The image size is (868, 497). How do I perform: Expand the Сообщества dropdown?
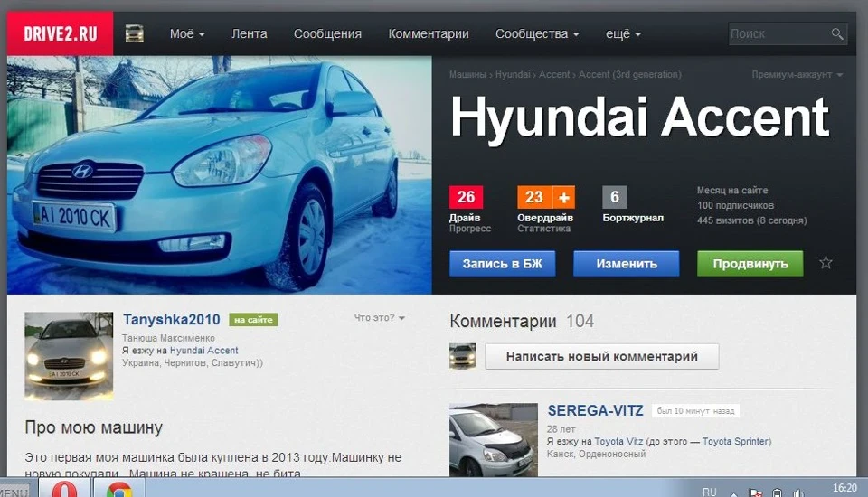click(x=537, y=33)
